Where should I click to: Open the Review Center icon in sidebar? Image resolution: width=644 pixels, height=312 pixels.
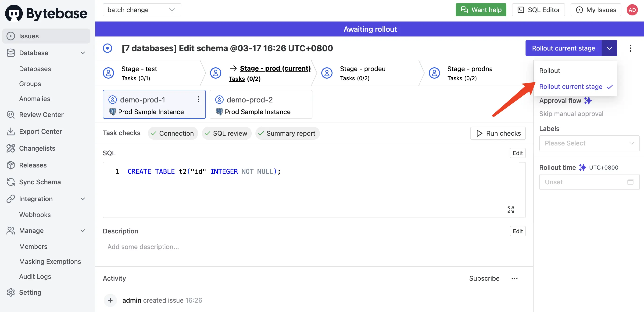click(x=11, y=115)
